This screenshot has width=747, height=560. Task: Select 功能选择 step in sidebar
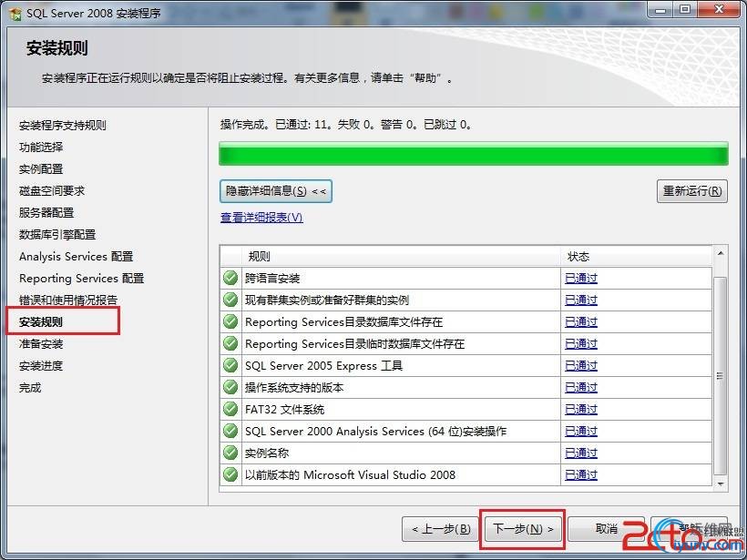pos(41,148)
